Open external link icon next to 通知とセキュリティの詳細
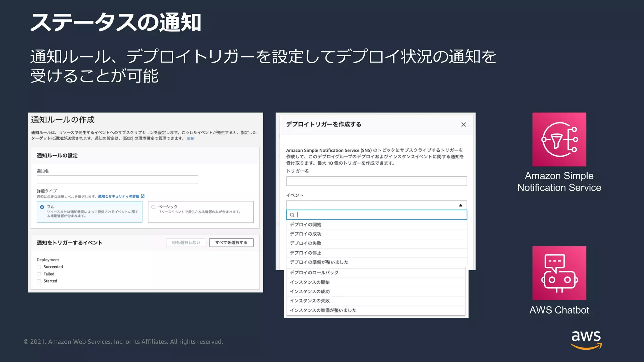The width and height of the screenshot is (644, 362). pyautogui.click(x=143, y=196)
